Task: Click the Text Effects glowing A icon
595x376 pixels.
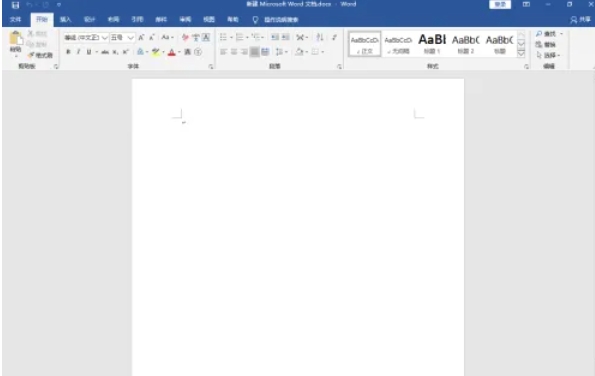Action: click(140, 52)
